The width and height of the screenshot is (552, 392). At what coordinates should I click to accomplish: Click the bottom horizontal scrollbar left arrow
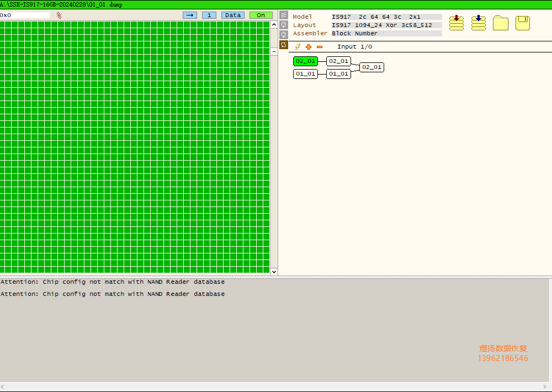3,386
